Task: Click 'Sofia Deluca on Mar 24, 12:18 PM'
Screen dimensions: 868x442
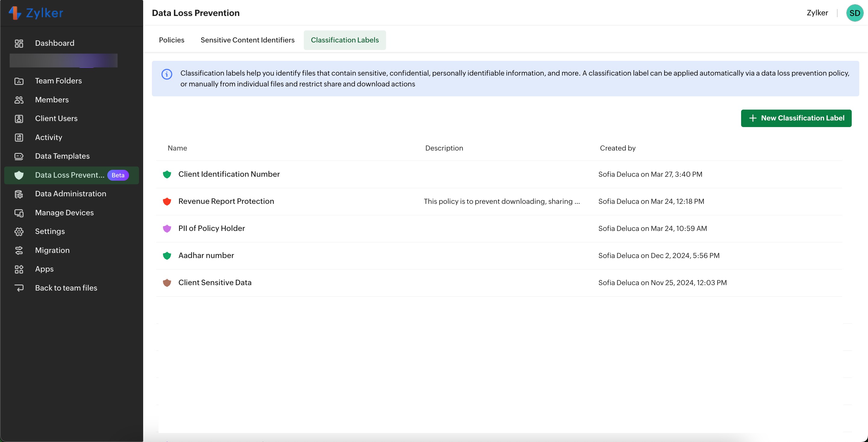Action: pos(651,201)
